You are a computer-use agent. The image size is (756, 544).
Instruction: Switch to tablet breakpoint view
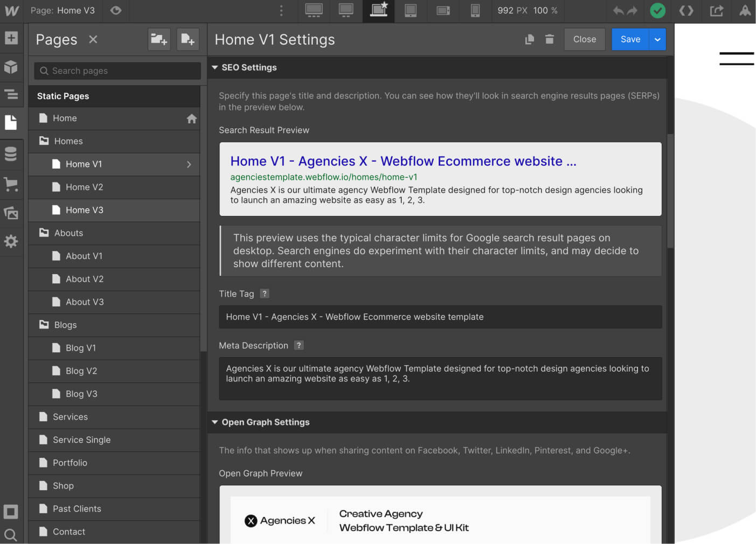pos(411,11)
